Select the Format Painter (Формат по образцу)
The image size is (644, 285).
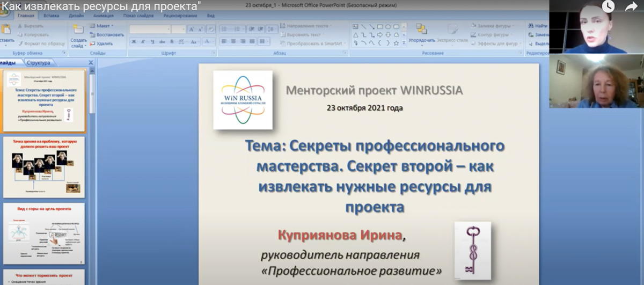coord(40,43)
